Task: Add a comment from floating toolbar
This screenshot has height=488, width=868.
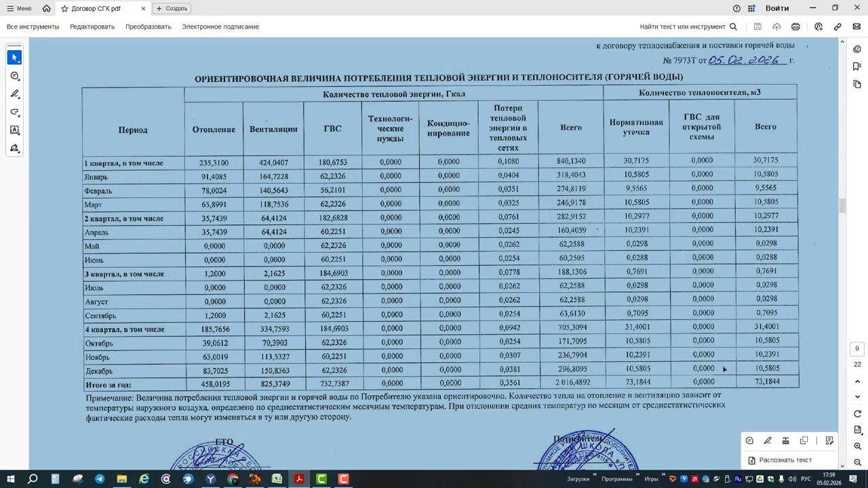Action: [749, 441]
